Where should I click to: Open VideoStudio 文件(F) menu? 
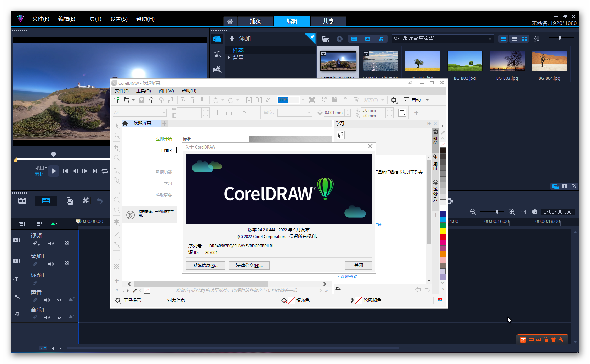(41, 19)
